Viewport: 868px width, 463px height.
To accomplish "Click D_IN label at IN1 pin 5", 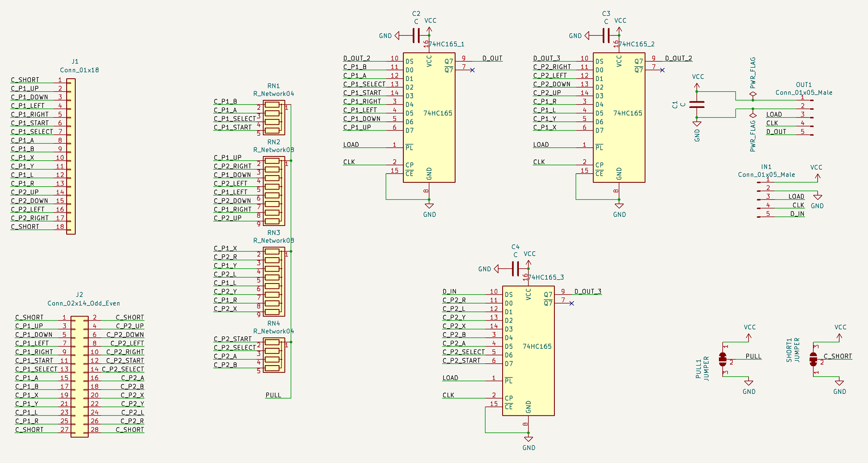I will (x=798, y=214).
